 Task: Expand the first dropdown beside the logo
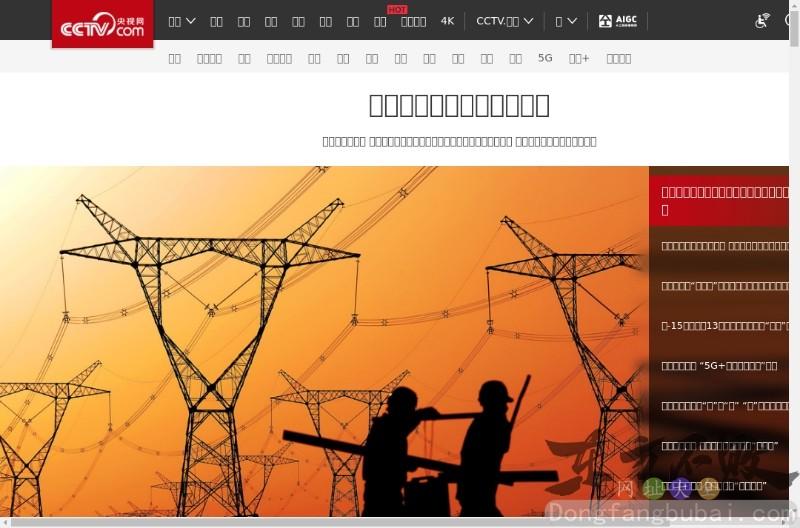181,21
